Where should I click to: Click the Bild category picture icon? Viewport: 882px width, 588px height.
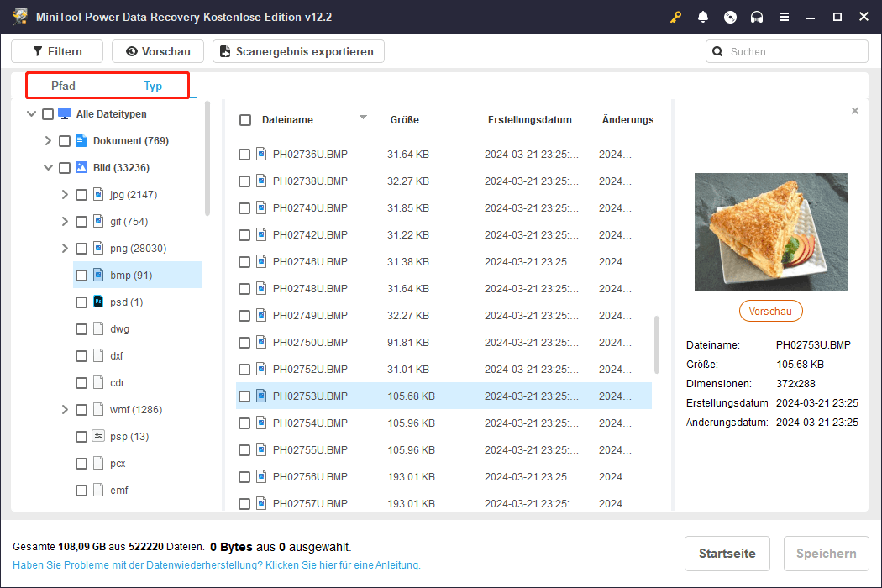tap(81, 168)
